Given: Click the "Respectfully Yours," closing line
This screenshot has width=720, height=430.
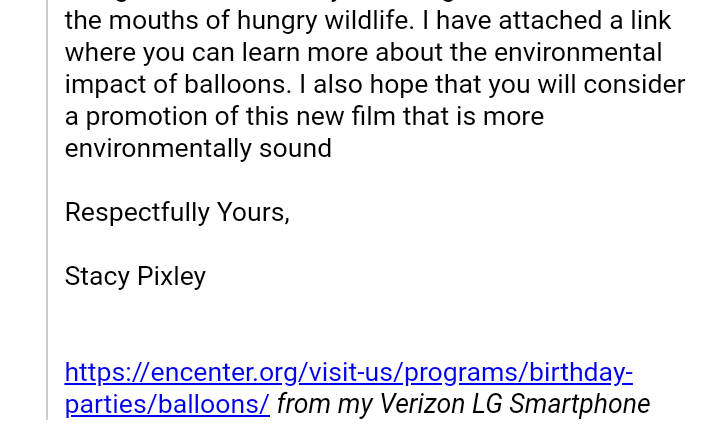Looking at the screenshot, I should click(x=177, y=213).
